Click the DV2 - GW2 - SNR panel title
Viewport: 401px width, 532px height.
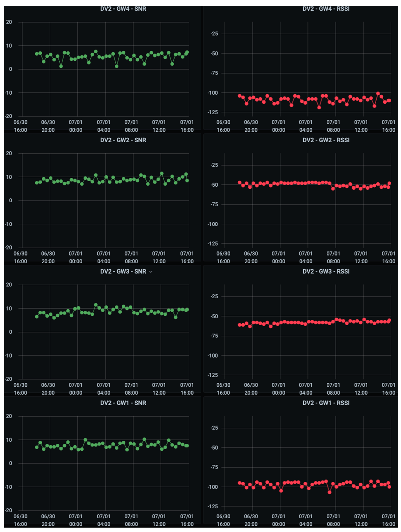click(x=123, y=140)
